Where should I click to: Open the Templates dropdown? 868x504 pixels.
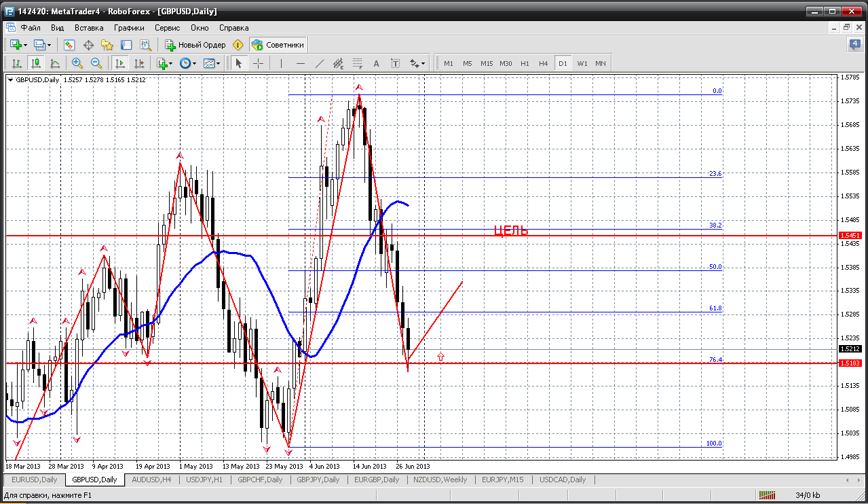tap(212, 63)
